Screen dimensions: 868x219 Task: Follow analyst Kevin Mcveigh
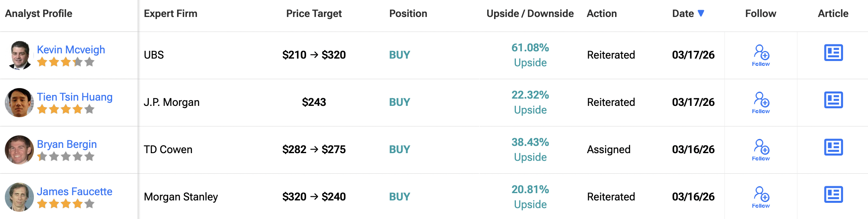pyautogui.click(x=761, y=55)
